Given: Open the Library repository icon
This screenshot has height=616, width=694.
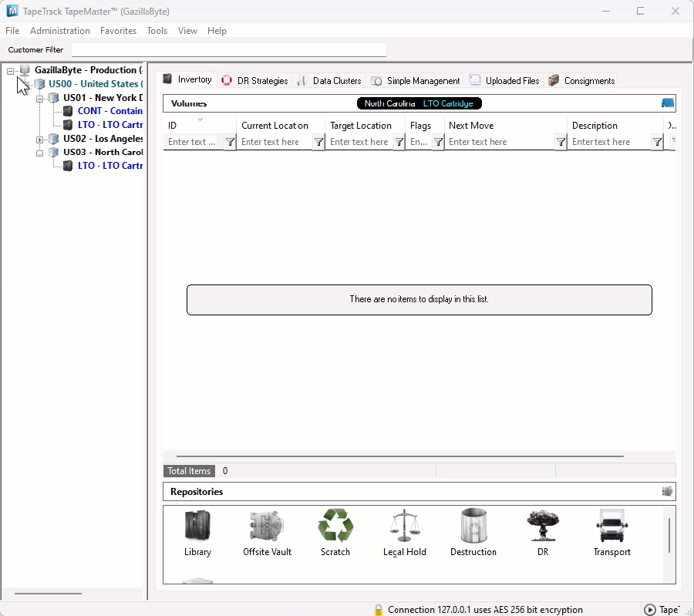Looking at the screenshot, I should [x=197, y=525].
